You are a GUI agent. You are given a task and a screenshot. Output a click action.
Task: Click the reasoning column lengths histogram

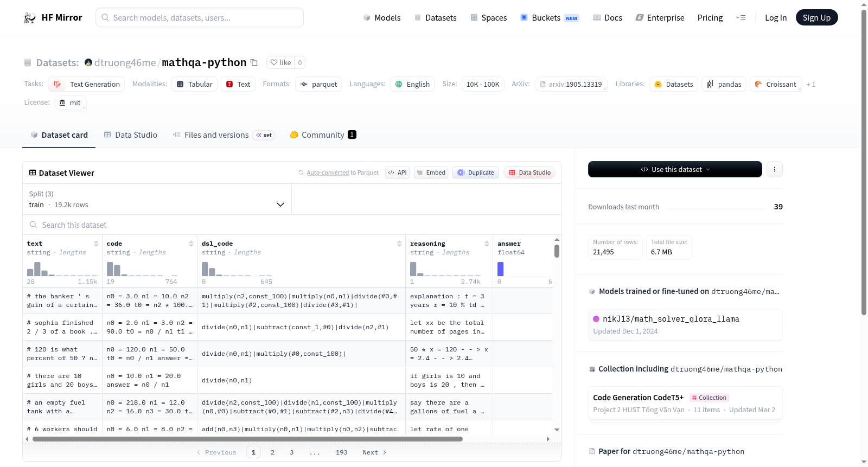(x=445, y=269)
